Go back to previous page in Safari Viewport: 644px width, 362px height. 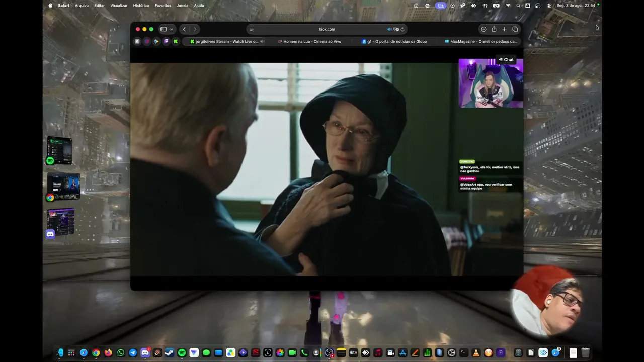point(184,29)
